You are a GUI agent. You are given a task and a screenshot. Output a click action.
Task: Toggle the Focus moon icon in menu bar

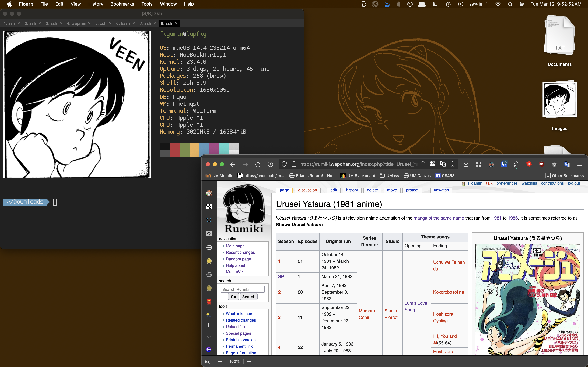[435, 4]
